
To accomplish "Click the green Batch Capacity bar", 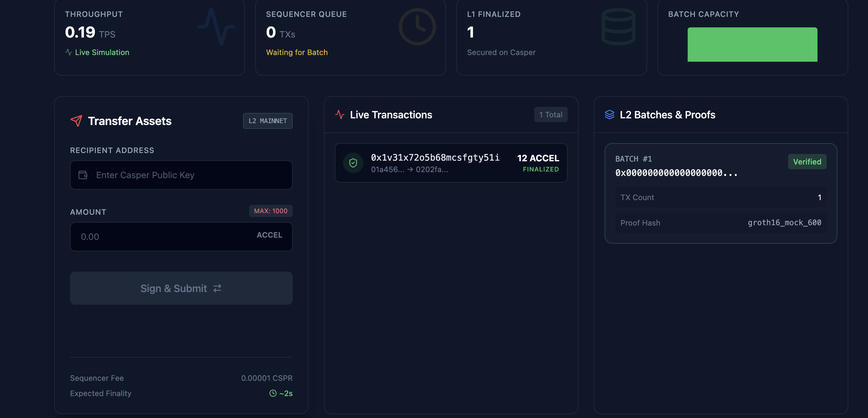I will click(x=752, y=45).
